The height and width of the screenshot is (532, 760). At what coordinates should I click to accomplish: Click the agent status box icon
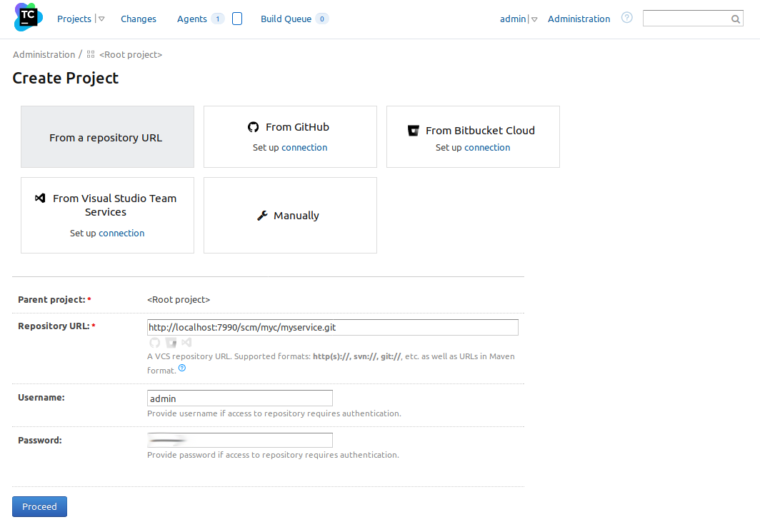click(237, 19)
